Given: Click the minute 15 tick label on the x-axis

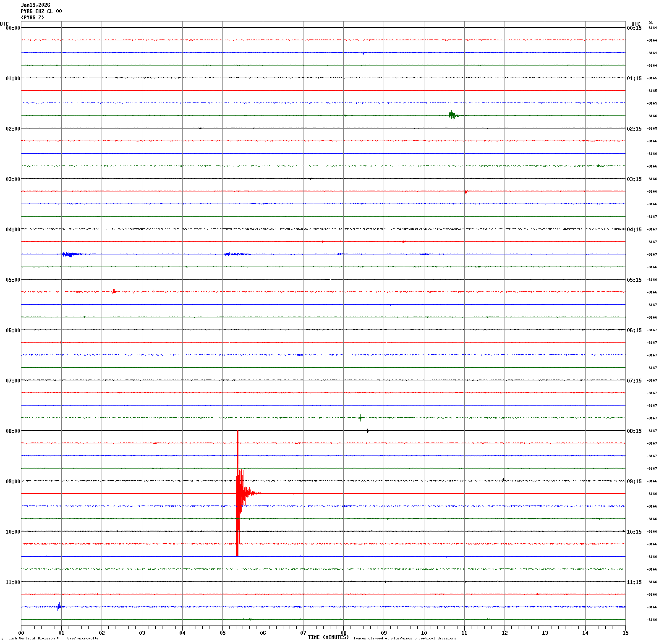Looking at the screenshot, I should coord(625,633).
